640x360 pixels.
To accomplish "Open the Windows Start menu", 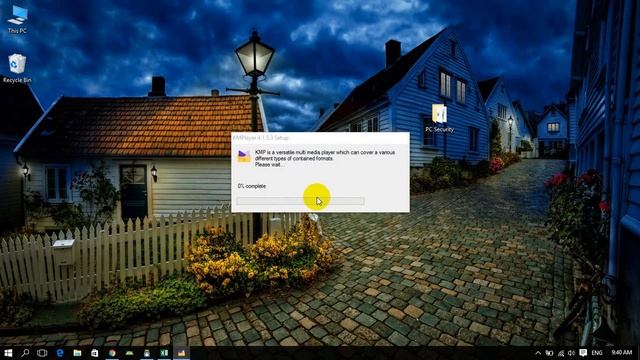I will [8, 353].
